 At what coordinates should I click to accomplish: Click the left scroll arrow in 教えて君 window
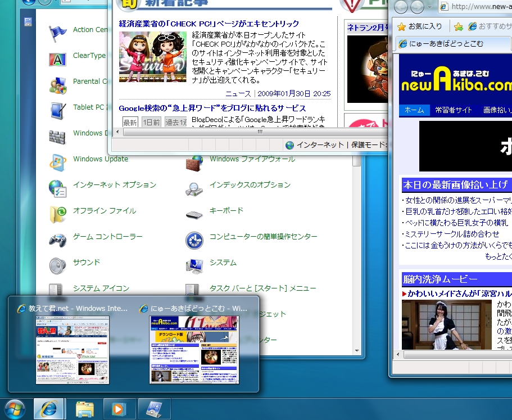pos(117,132)
